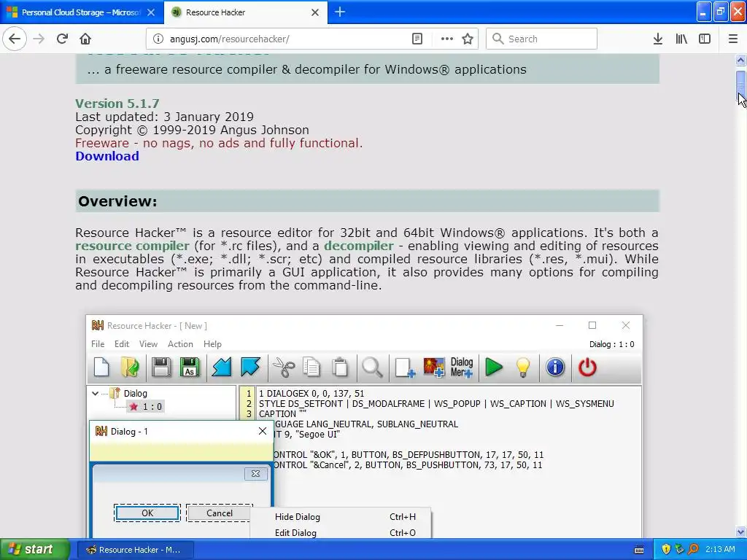Select the starred 1 : 0 tree item
Screen dimensions: 747x560
click(146, 407)
